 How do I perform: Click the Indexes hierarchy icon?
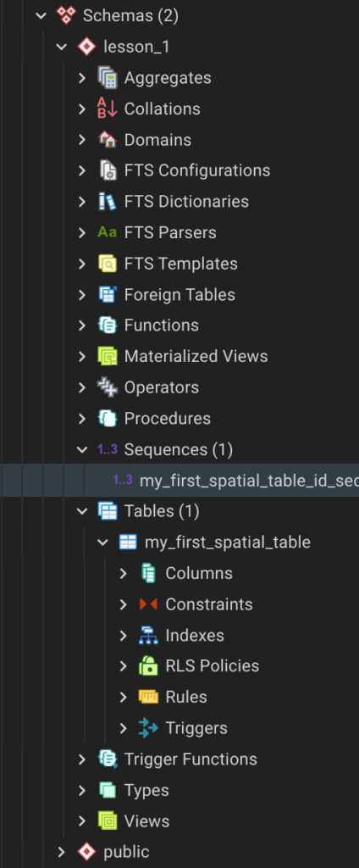148,635
